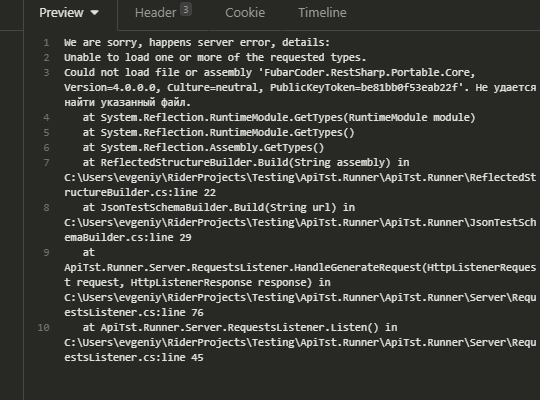The height and width of the screenshot is (400, 540).
Task: Click the 'We are sorry, happens server error' line
Action: (x=197, y=43)
